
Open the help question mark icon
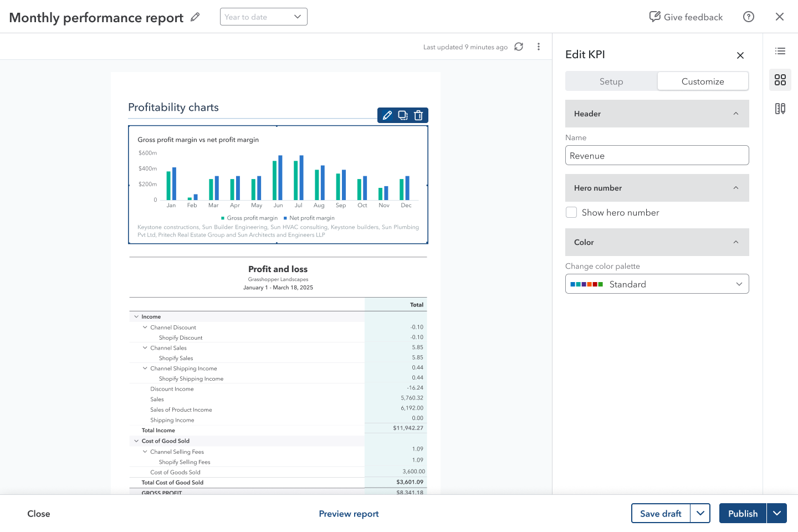pos(749,17)
